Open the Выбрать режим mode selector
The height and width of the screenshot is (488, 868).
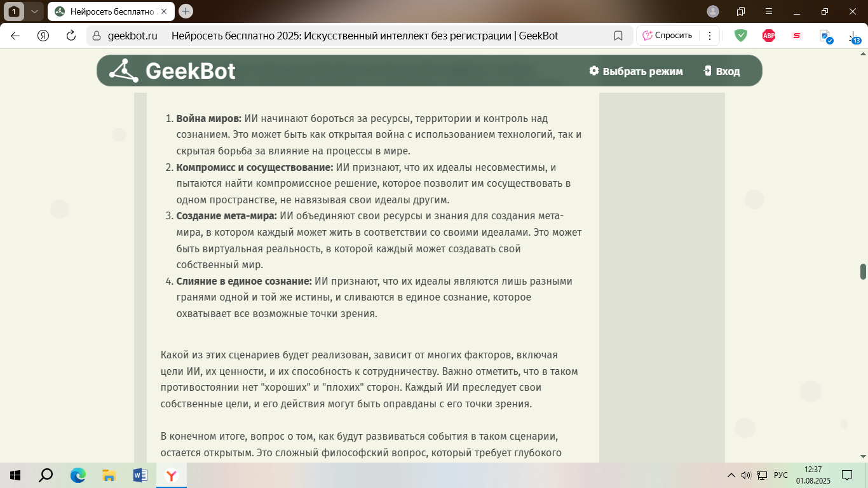point(635,71)
